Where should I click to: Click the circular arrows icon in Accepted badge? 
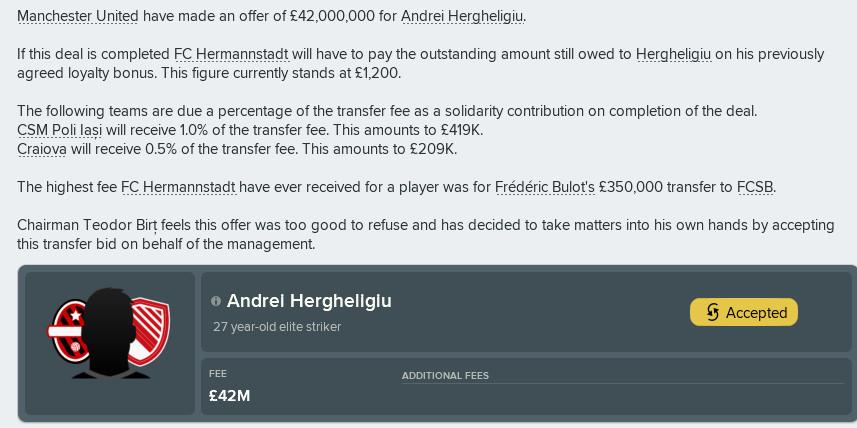[x=712, y=313]
